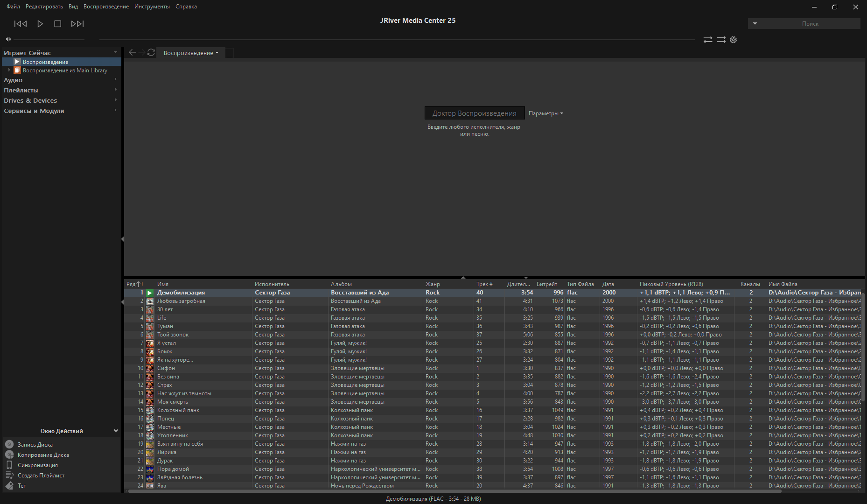
Task: Click album thumbnail for Лирика
Action: pos(150,452)
